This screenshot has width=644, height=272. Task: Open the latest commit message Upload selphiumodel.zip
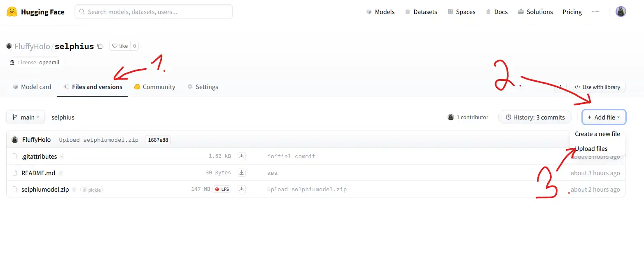[x=99, y=140]
